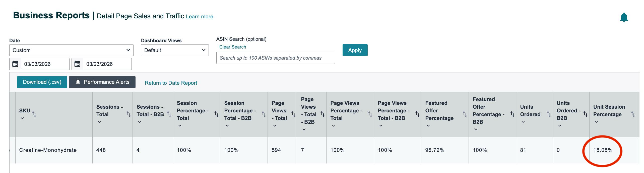Sort by Units Ordered column arrows
Viewport: 644px width, 173px height.
[x=549, y=114]
